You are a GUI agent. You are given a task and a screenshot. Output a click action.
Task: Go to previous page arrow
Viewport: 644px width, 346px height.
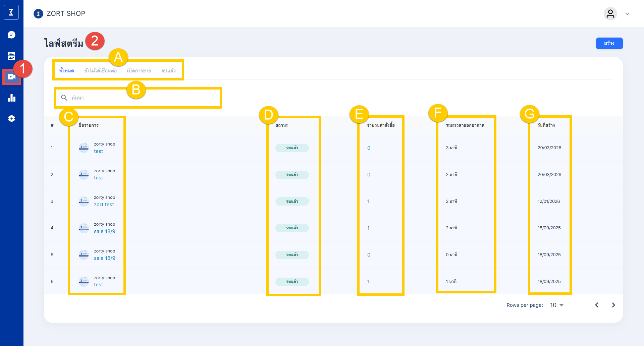pyautogui.click(x=597, y=305)
